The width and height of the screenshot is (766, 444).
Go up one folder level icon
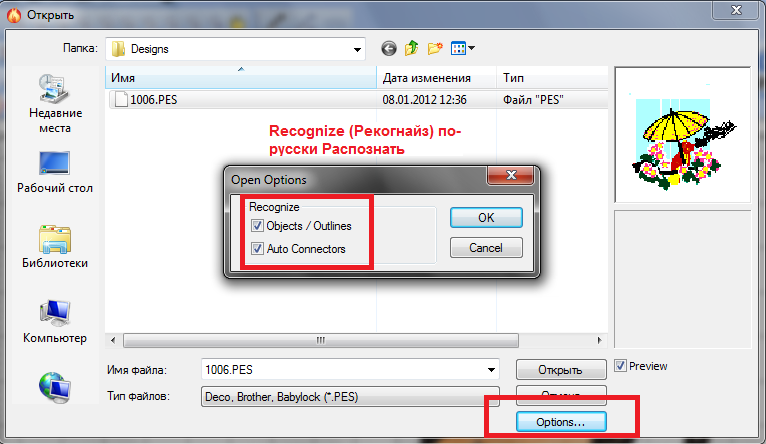click(412, 48)
